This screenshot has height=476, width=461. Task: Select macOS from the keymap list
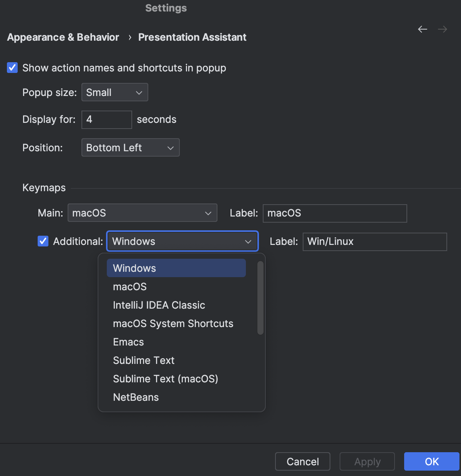(130, 286)
